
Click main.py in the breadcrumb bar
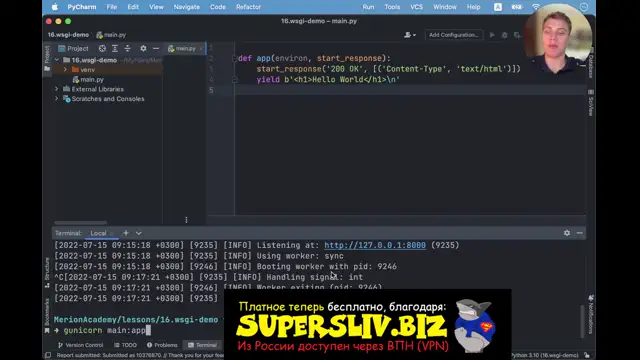(x=111, y=35)
